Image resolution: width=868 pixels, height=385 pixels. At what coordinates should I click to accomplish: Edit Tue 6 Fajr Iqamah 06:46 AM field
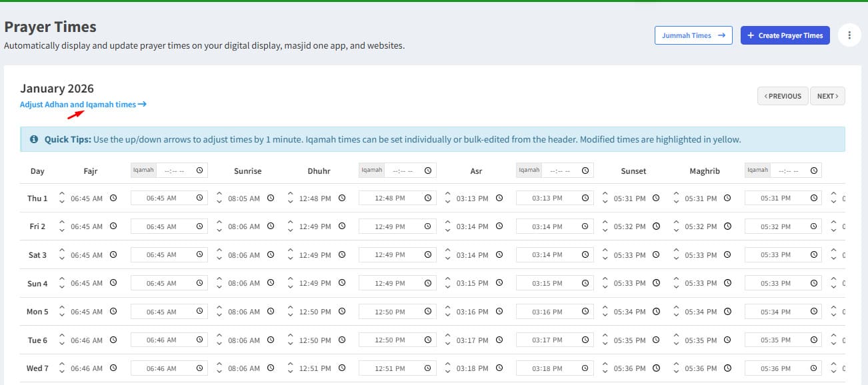(169, 340)
